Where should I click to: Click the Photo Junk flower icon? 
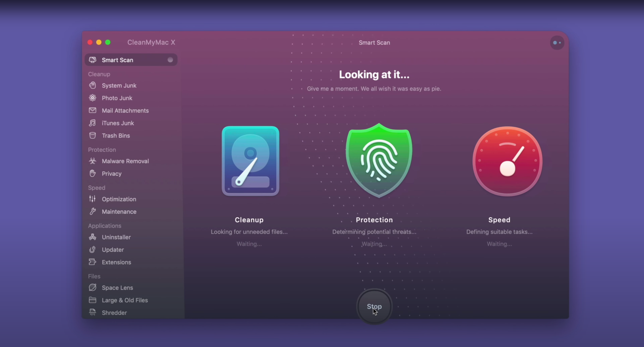tap(92, 98)
